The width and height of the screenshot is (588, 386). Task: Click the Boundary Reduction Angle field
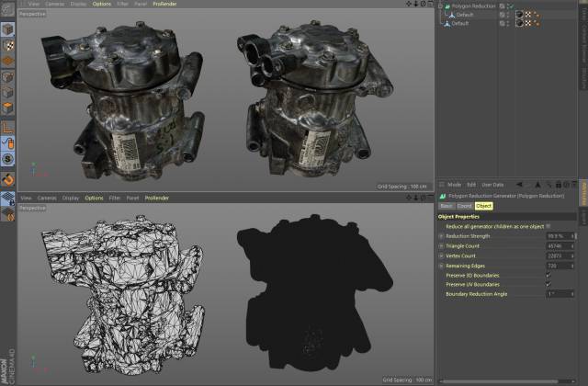[x=556, y=294]
